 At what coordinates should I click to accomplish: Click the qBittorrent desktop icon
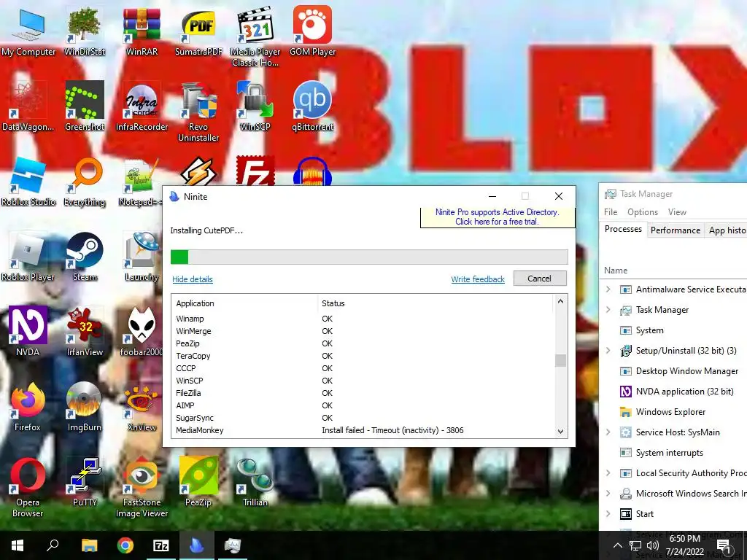click(312, 106)
